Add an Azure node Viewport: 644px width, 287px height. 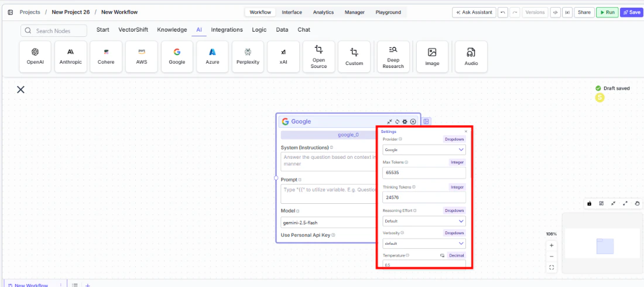tap(213, 57)
